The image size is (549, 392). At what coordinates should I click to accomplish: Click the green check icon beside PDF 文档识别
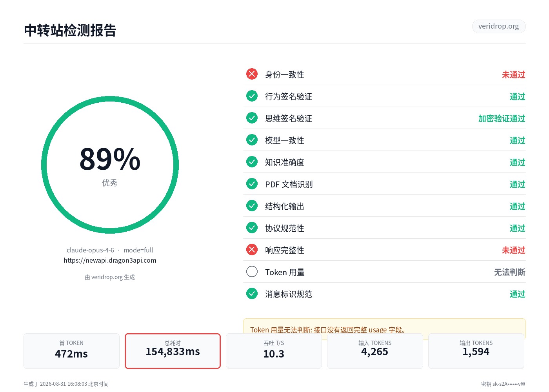point(252,184)
